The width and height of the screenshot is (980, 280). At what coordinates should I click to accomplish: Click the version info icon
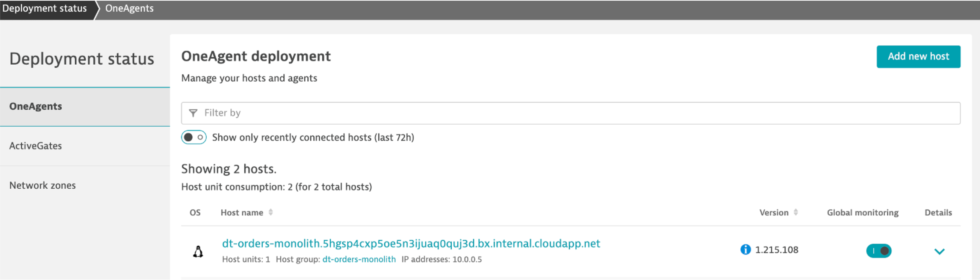[x=745, y=250]
